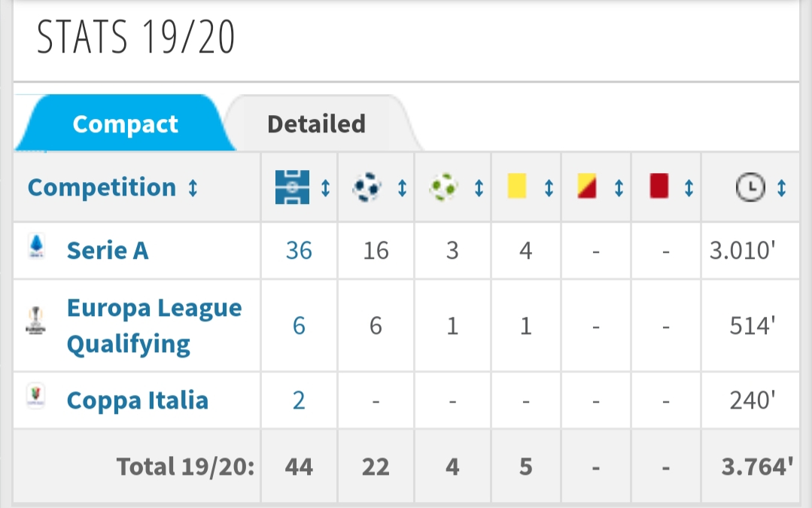This screenshot has height=508, width=812.
Task: Sort by appearances using its arrow
Action: coord(325,188)
